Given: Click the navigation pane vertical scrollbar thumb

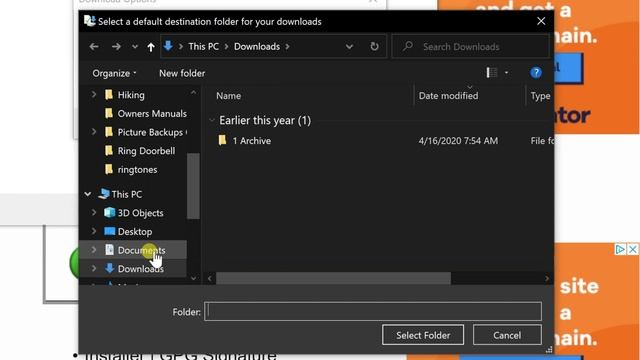Looking at the screenshot, I should (x=193, y=186).
